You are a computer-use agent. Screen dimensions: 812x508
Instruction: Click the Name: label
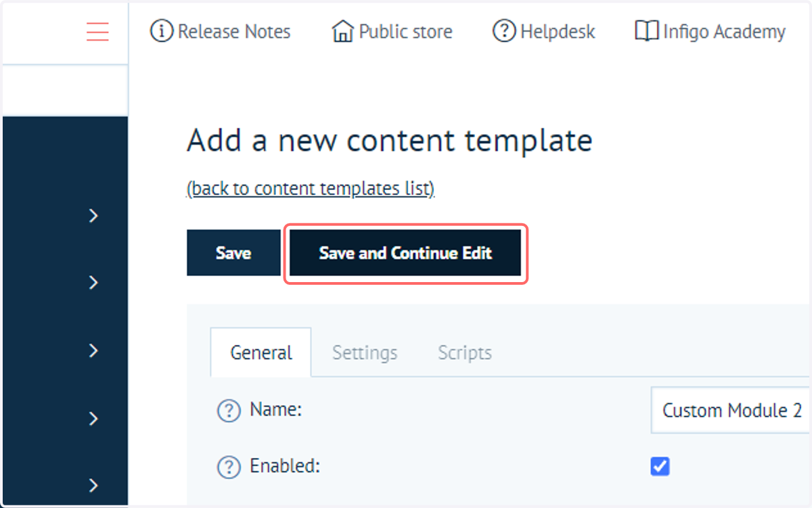click(275, 409)
